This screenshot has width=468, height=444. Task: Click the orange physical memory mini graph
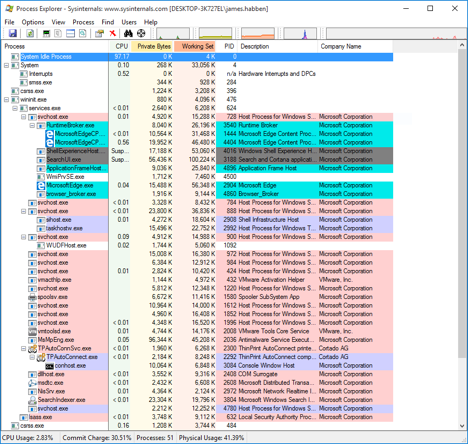(x=258, y=33)
